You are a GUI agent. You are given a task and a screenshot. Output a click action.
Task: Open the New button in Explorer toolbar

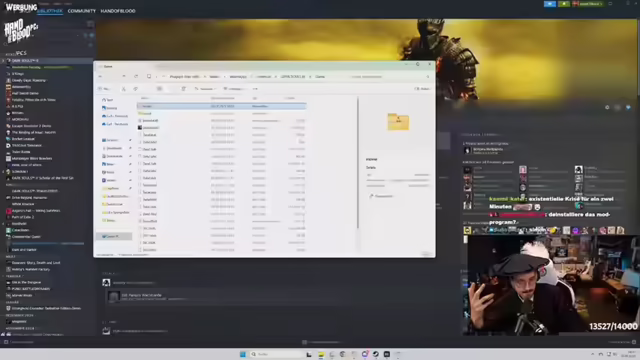tap(104, 89)
